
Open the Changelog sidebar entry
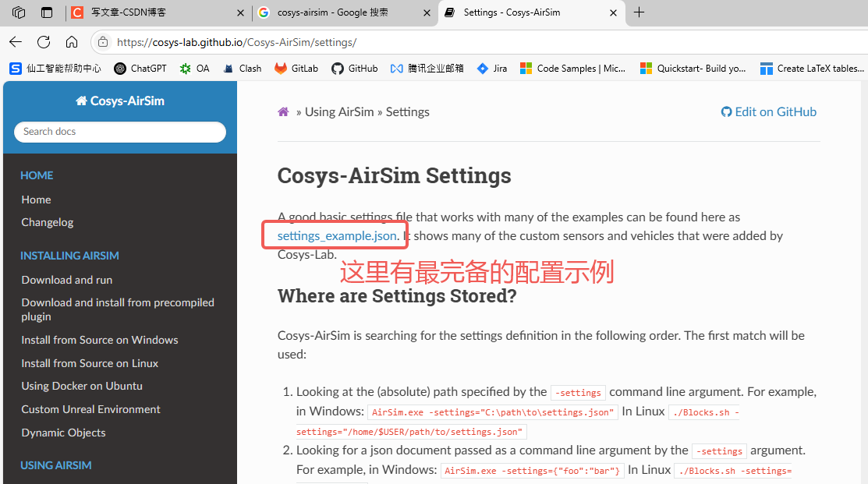47,222
